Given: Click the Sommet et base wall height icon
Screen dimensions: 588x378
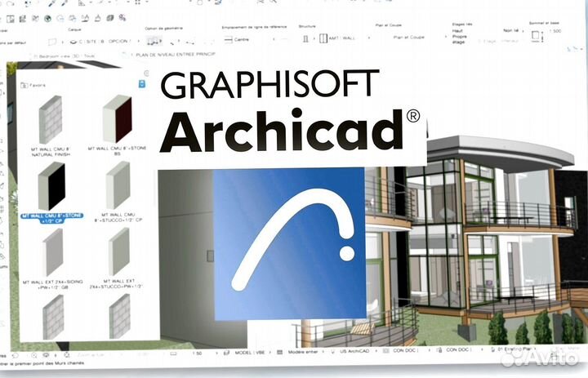Looking at the screenshot, I should click(x=537, y=36).
